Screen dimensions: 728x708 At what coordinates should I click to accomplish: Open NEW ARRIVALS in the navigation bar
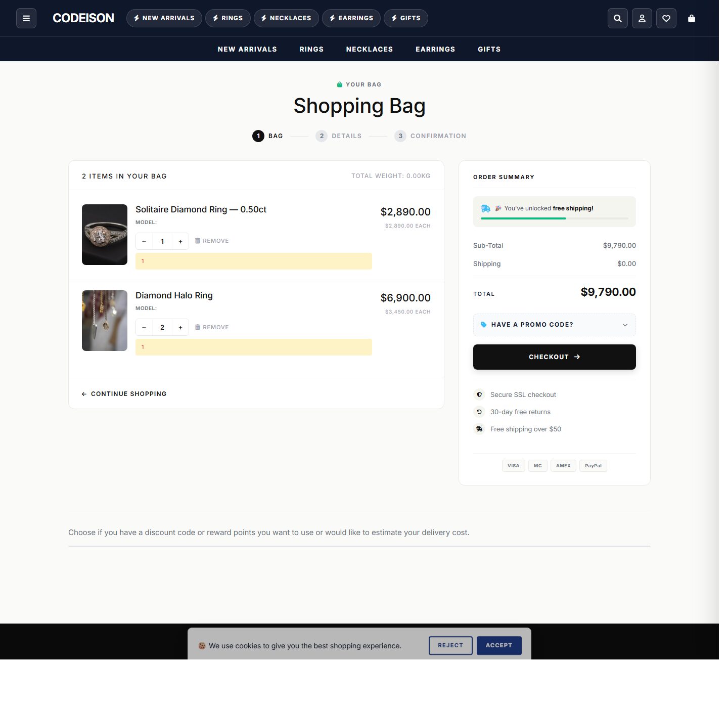(247, 49)
